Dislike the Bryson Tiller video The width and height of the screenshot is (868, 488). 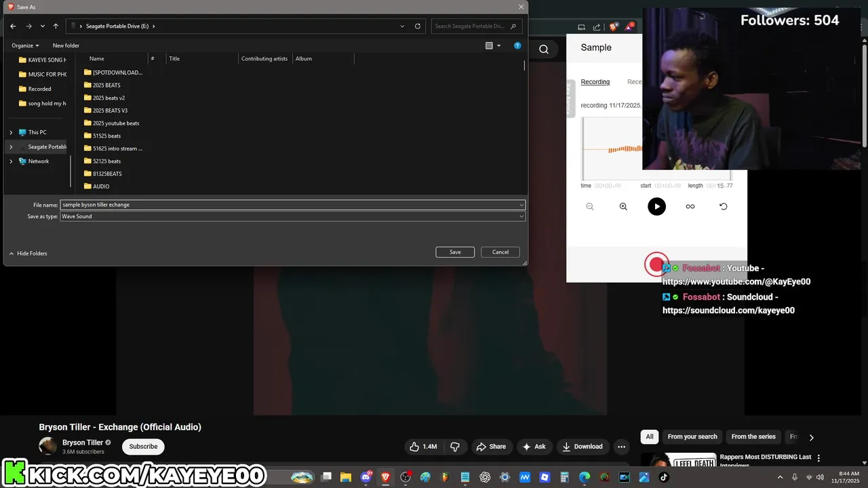click(455, 447)
